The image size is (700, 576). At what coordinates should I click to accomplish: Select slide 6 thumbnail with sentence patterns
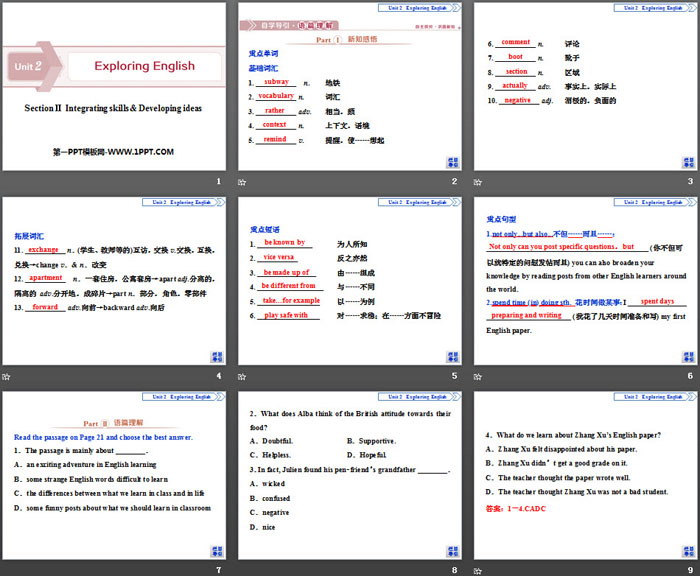pyautogui.click(x=585, y=281)
